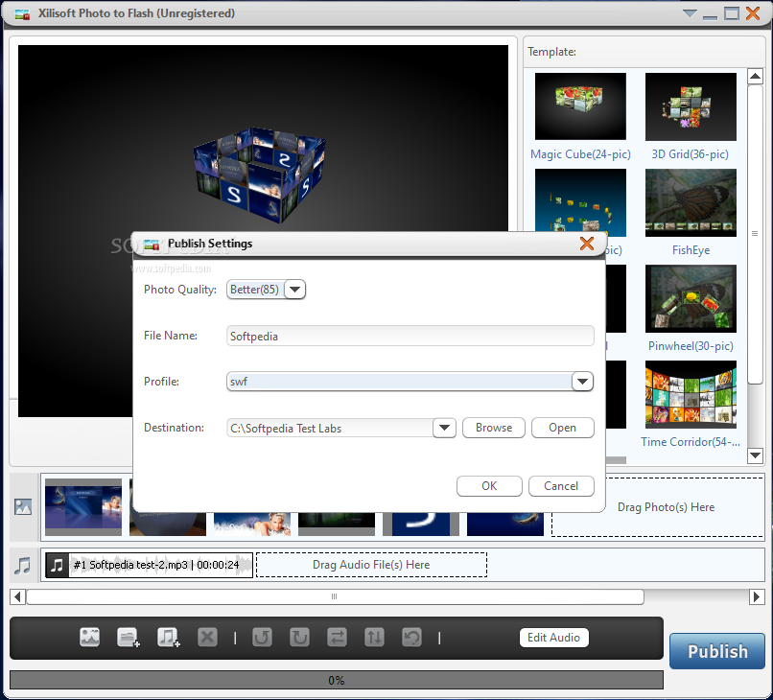The width and height of the screenshot is (773, 700).
Task: Select the Softpedia test-2.mp3 audio clip
Action: (x=149, y=565)
